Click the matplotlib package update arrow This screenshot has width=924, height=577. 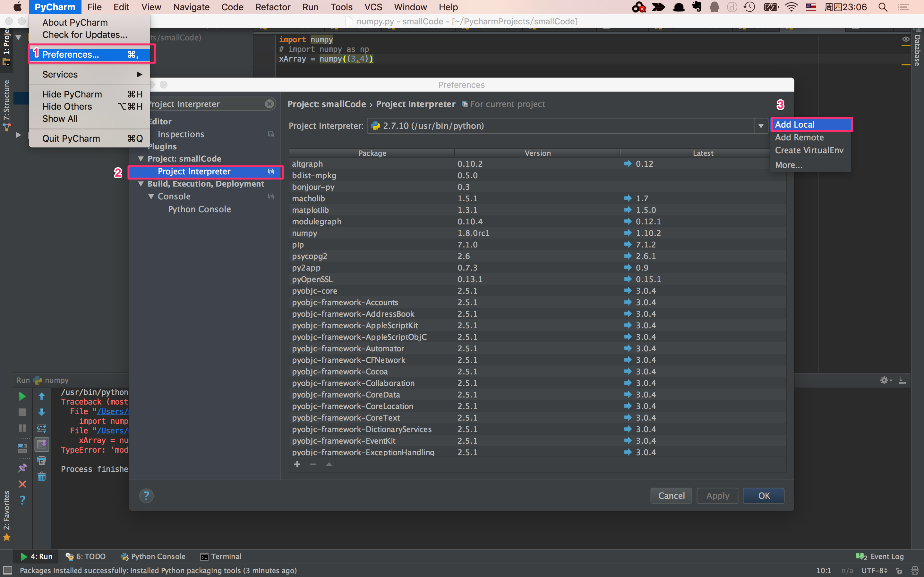pyautogui.click(x=628, y=209)
